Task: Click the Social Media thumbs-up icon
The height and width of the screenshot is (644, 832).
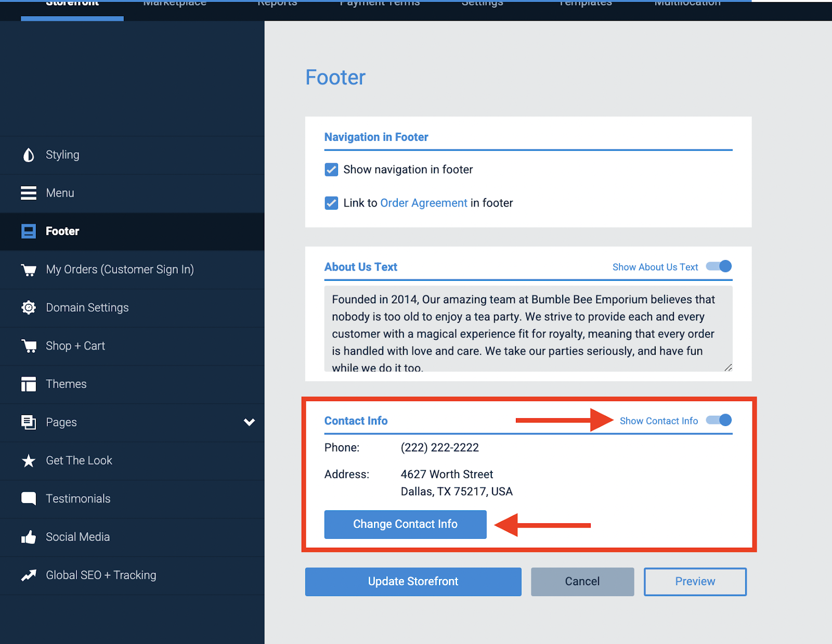Action: click(29, 536)
